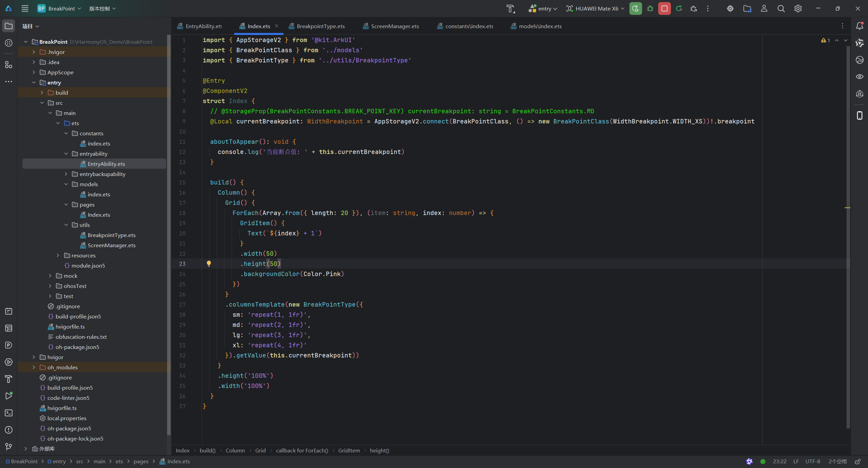Open IDE settings gear icon

[x=798, y=8]
